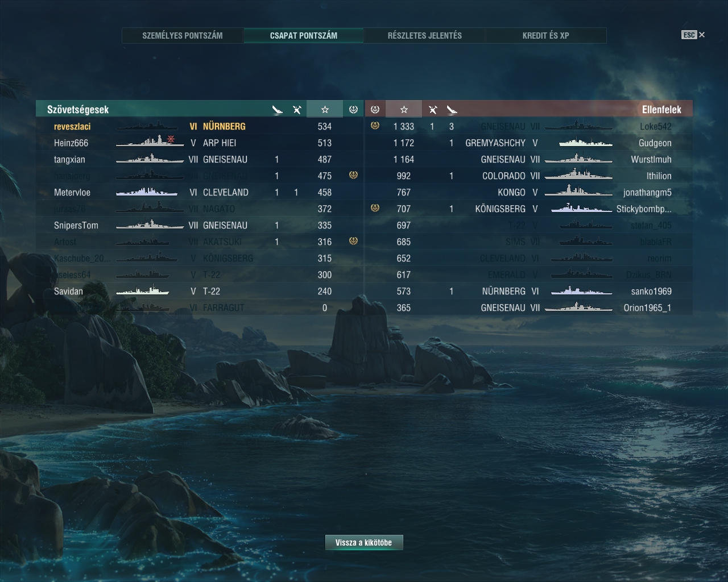
Task: Sort enemies by ships destroyed icon
Action: (452, 109)
